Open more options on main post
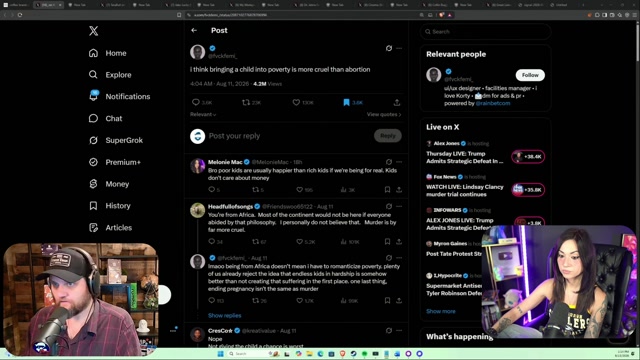640x360 pixels. pyautogui.click(x=399, y=48)
